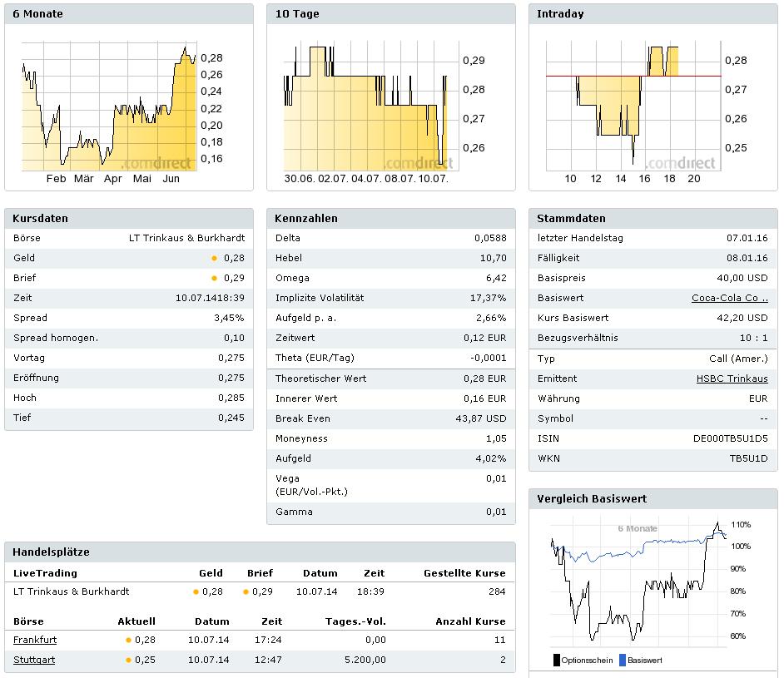The image size is (784, 678).
Task: Open the Stuttgart exchange link
Action: click(35, 661)
